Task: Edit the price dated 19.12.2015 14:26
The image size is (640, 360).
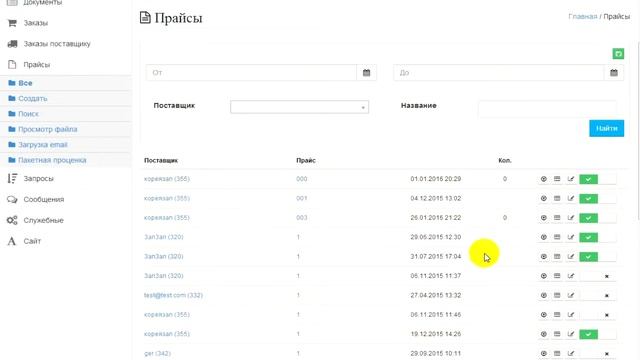Action: (x=571, y=334)
